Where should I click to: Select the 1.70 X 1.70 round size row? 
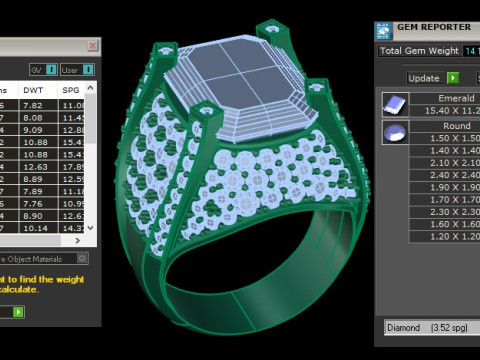[x=445, y=200]
